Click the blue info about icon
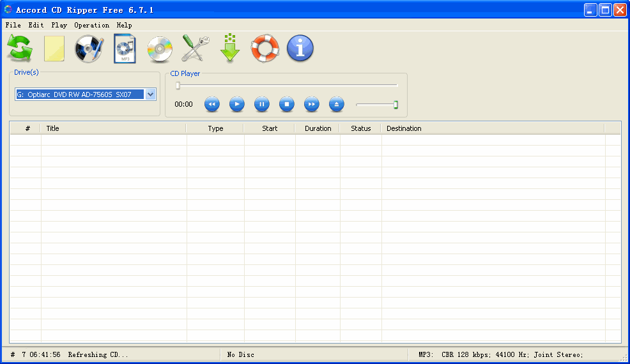The image size is (630, 364). [x=300, y=48]
